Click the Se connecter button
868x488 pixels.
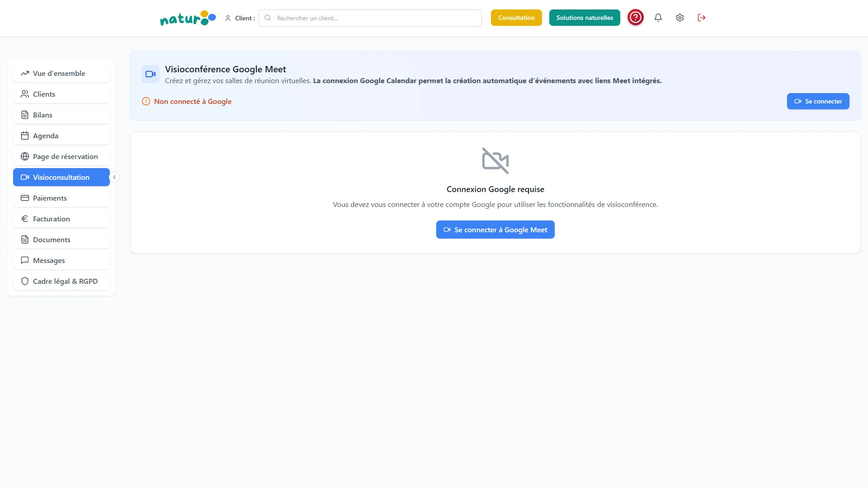tap(818, 101)
